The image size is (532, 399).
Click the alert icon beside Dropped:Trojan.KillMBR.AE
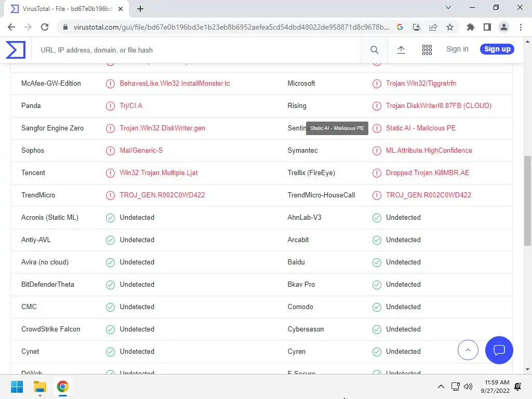[x=377, y=173]
